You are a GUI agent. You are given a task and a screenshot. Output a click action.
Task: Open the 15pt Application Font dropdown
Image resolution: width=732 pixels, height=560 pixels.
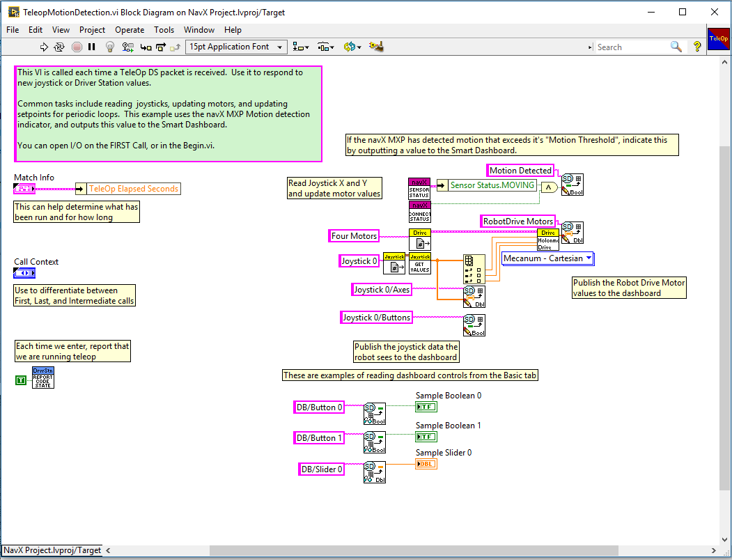click(236, 47)
